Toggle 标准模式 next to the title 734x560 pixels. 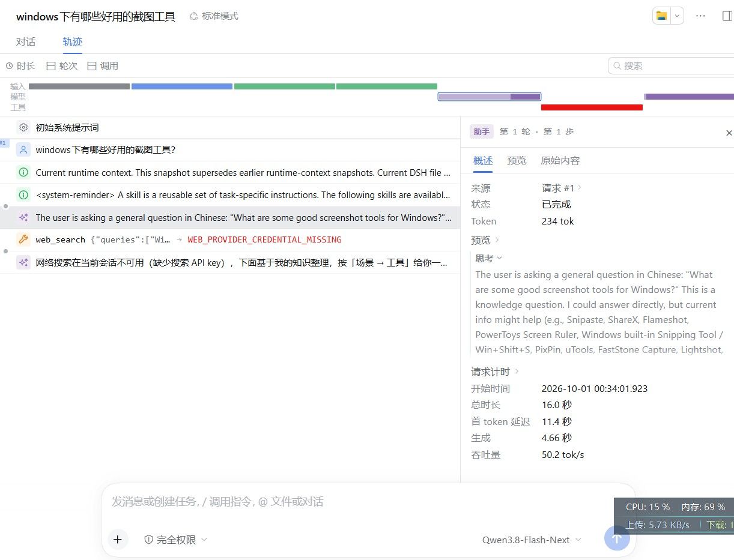(x=214, y=16)
